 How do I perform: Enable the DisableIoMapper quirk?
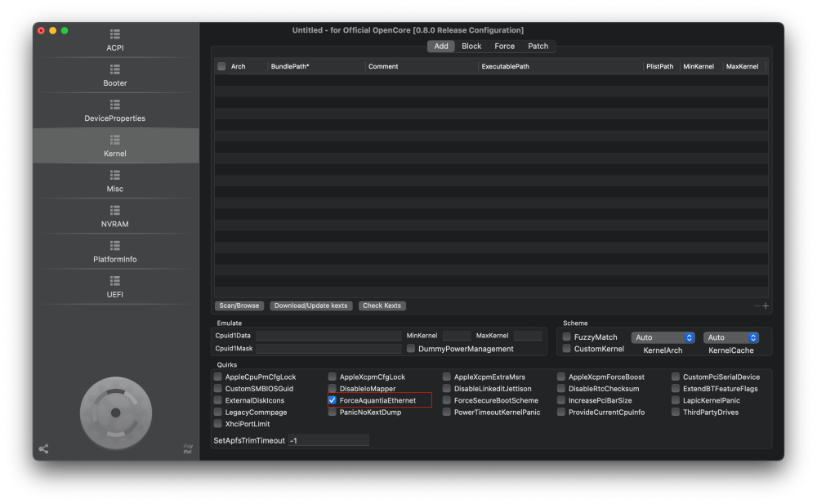[332, 389]
